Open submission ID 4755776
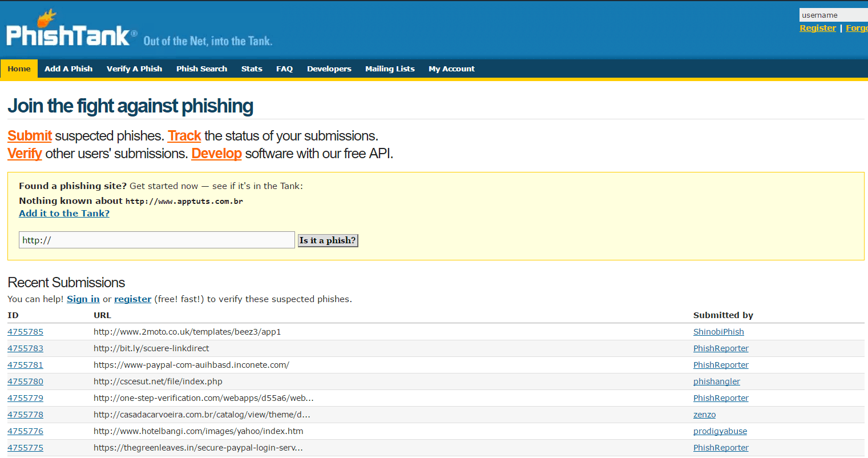This screenshot has width=868, height=458. pos(25,431)
